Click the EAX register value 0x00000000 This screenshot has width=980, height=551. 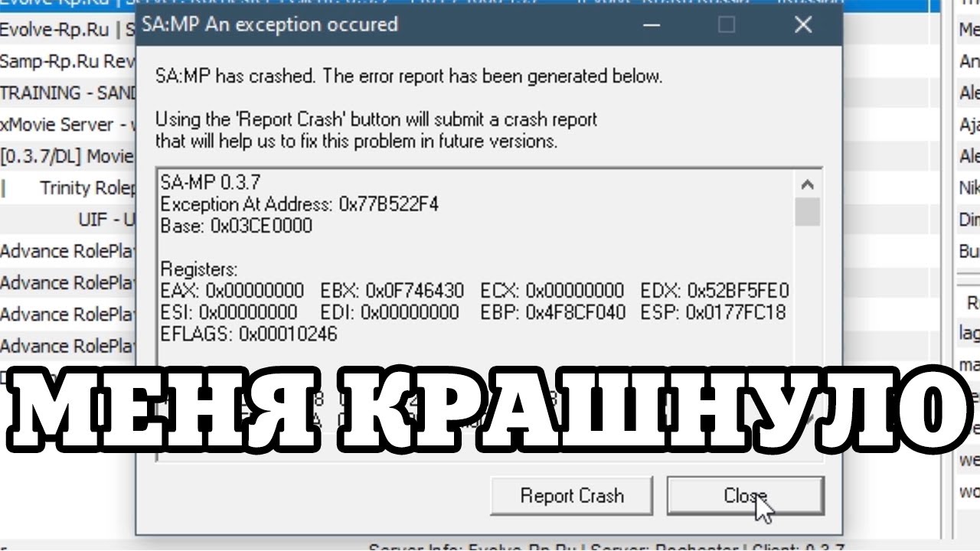point(254,291)
